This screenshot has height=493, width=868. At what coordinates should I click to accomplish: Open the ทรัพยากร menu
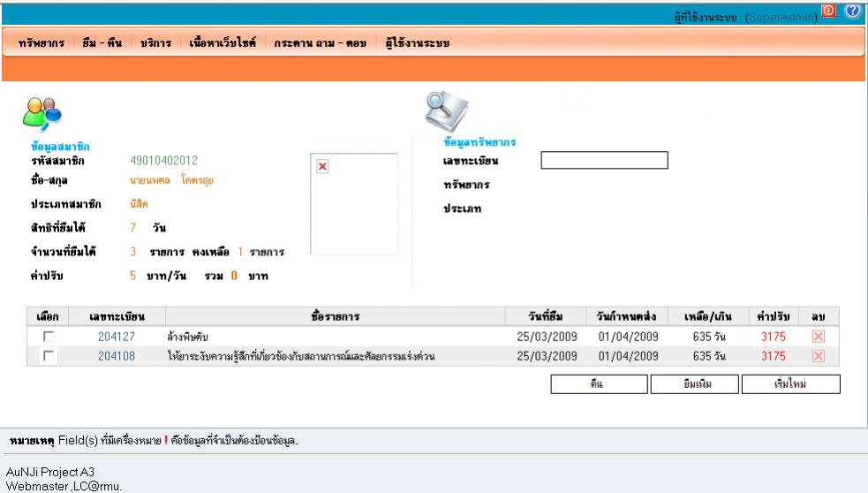(x=42, y=42)
